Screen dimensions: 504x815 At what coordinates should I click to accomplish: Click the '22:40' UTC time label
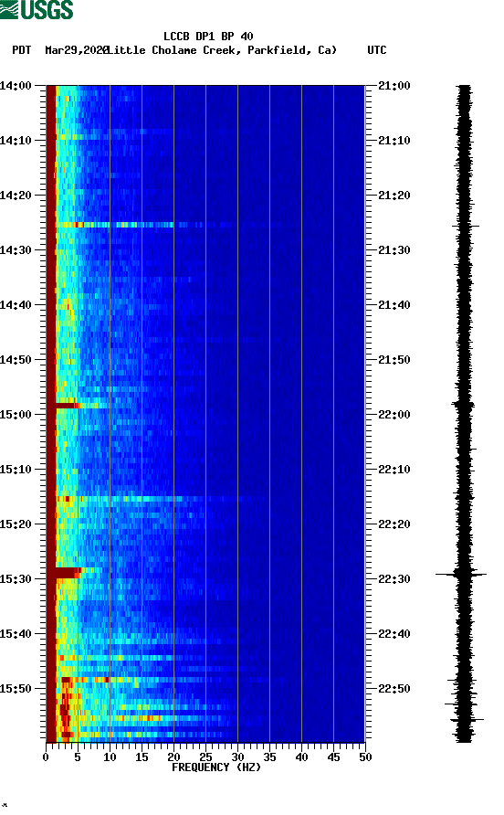pos(394,634)
